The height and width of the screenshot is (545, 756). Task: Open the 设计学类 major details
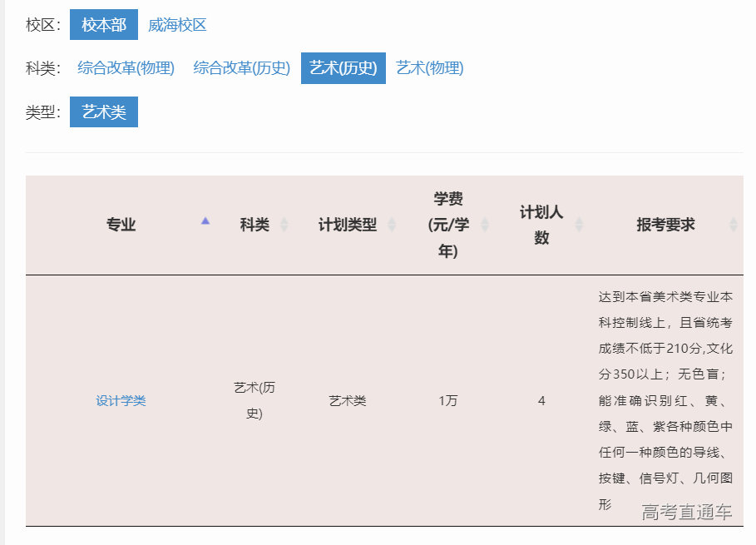click(121, 399)
